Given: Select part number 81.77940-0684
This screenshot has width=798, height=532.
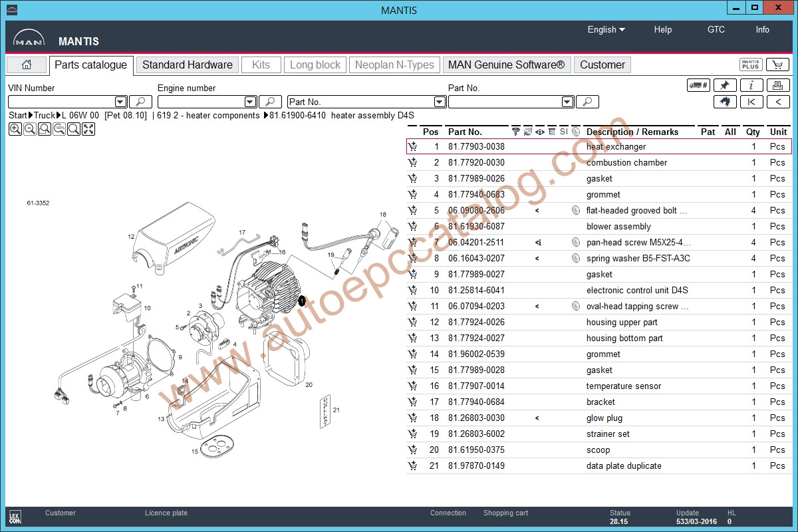Looking at the screenshot, I should (476, 402).
